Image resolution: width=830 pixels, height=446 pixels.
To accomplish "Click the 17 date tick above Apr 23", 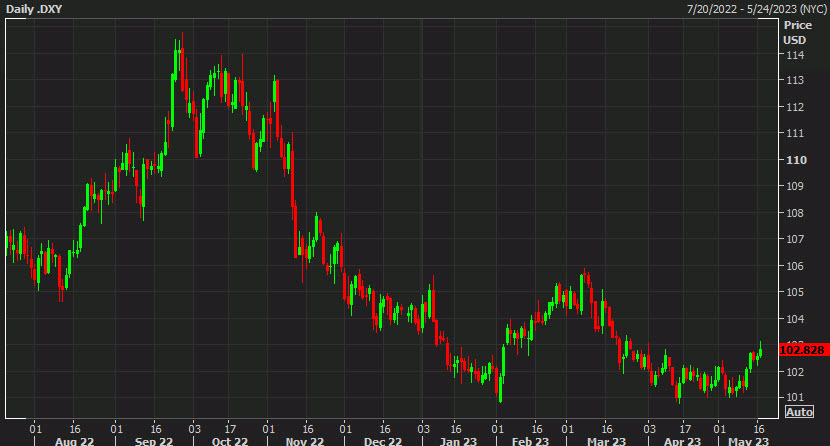I will [x=685, y=429].
